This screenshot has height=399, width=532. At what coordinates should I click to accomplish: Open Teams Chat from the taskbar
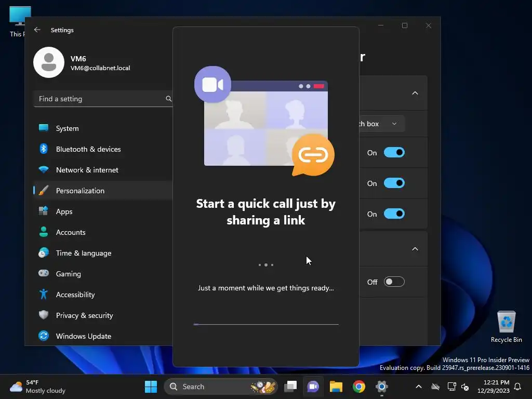tap(313, 387)
